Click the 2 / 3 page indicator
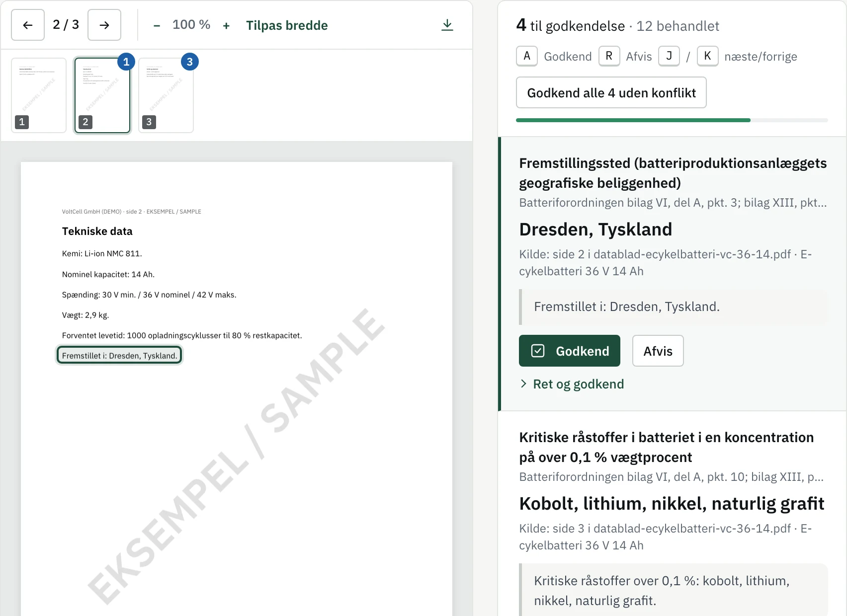This screenshot has height=616, width=847. (66, 25)
